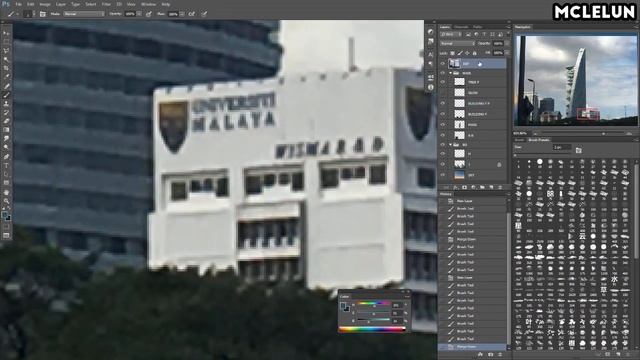Select the Eraser tool
This screenshot has width=640, height=360.
pyautogui.click(x=6, y=121)
